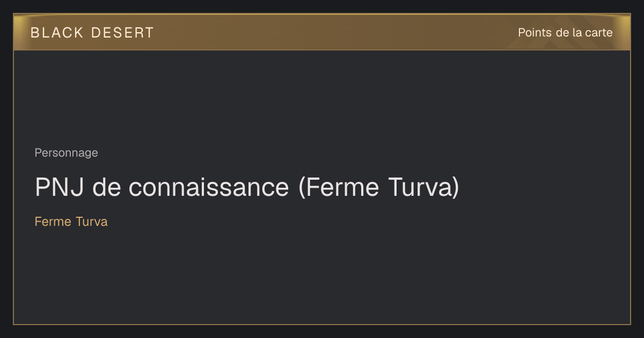Select the word connaissance in the heading
The height and width of the screenshot is (338, 644).
[209, 187]
